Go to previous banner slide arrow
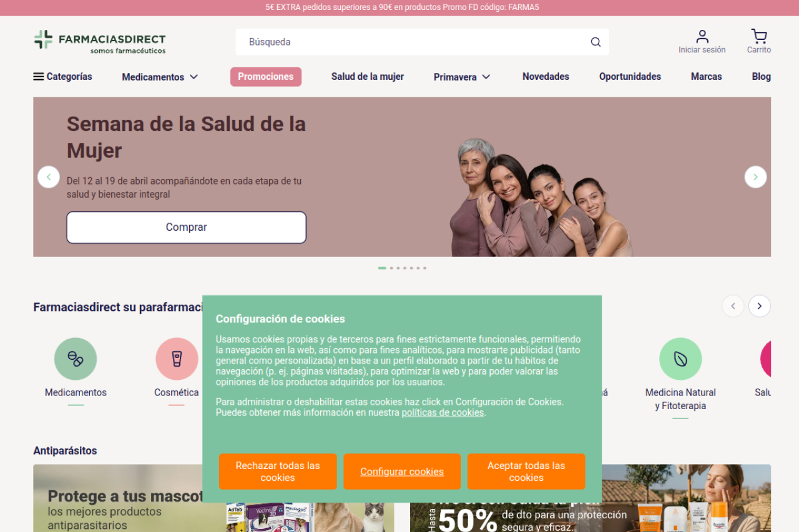Screen dimensions: 799x532 pyautogui.click(x=49, y=177)
